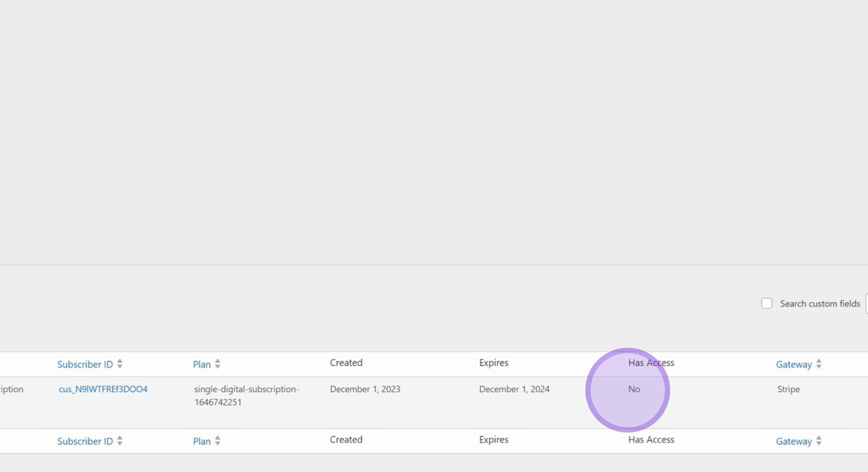This screenshot has width=868, height=472.
Task: Click the Expires column header
Action: (494, 363)
